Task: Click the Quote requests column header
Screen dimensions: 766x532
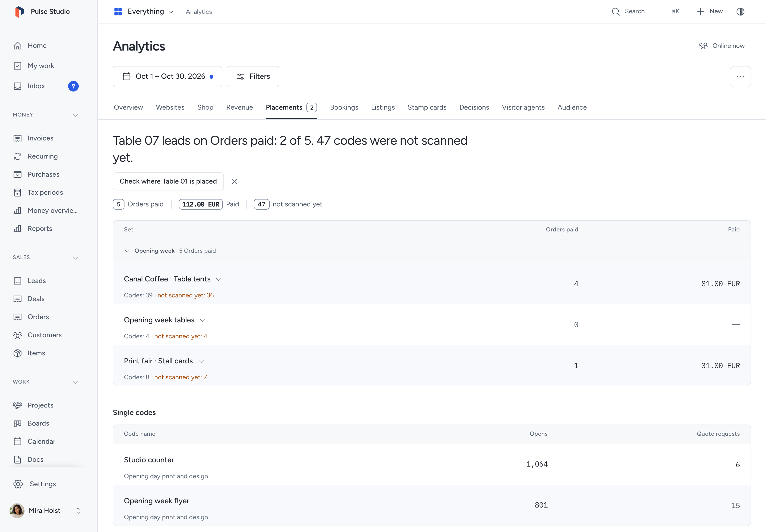Action: 718,434
